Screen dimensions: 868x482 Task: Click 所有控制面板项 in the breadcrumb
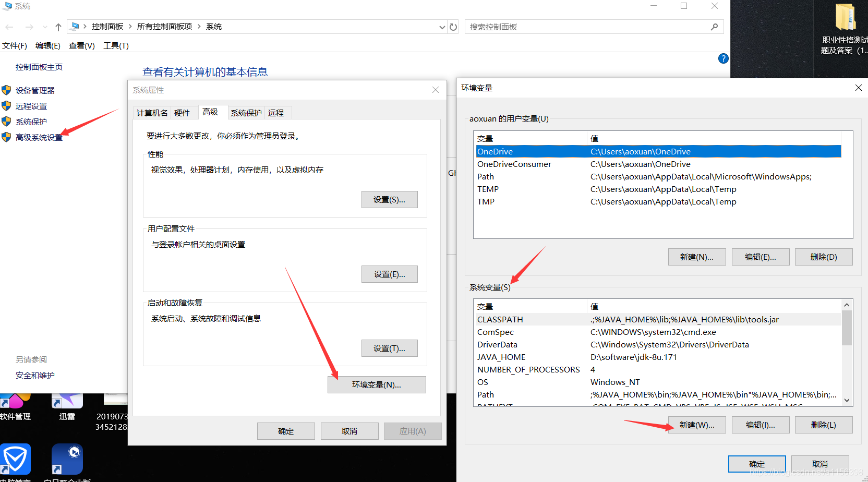(164, 27)
